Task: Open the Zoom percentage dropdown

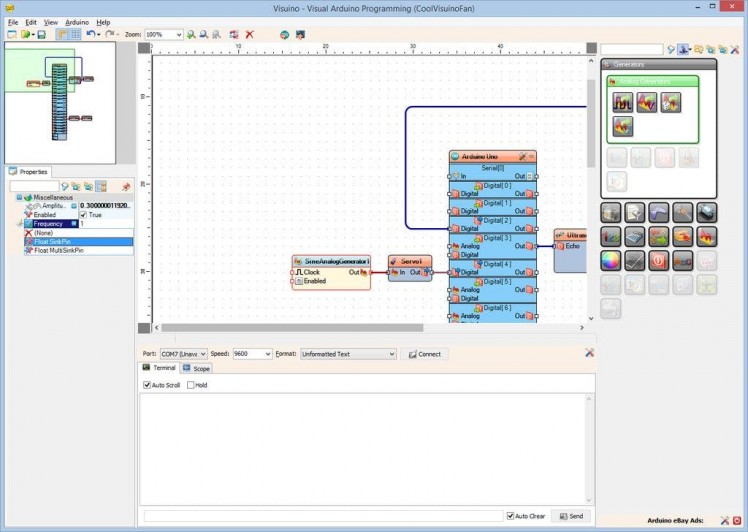Action: tap(179, 34)
